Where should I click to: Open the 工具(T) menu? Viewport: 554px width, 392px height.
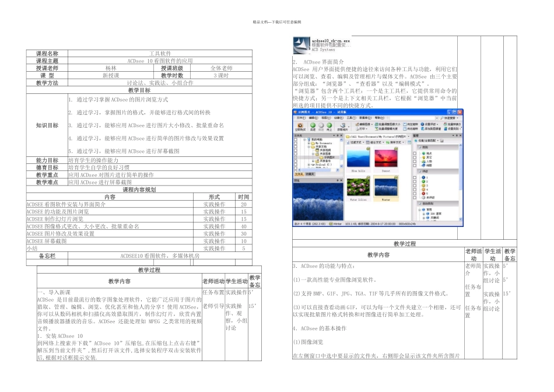(x=351, y=118)
